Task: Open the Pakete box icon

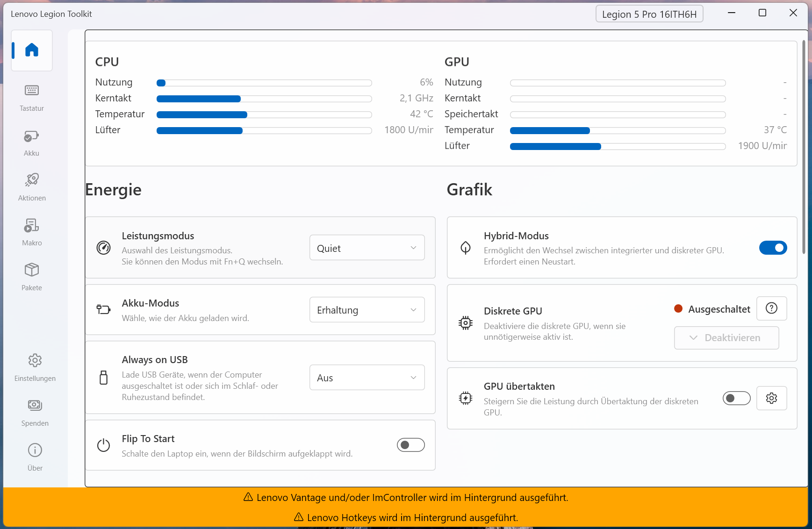Action: pos(32,270)
